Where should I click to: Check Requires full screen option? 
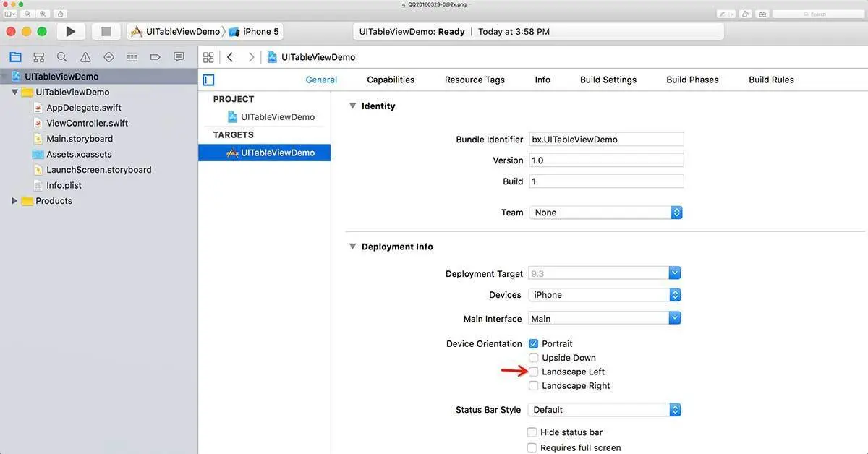click(533, 447)
